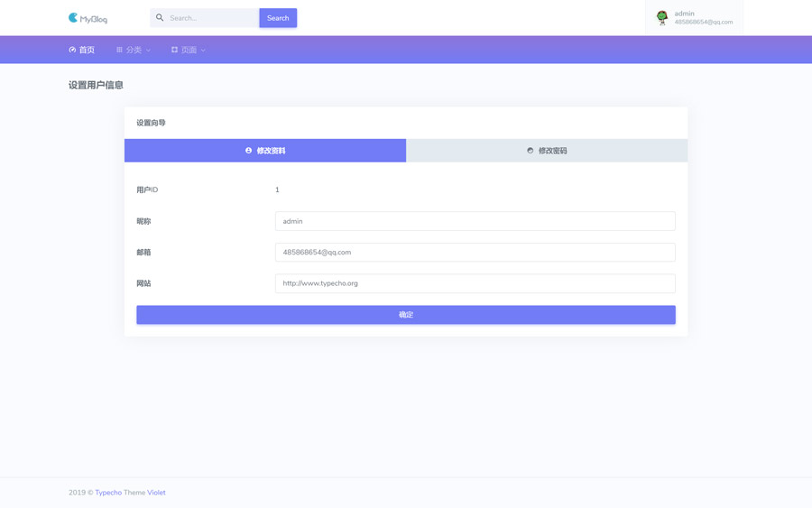Expand the 页面 dropdown chevron

click(203, 51)
